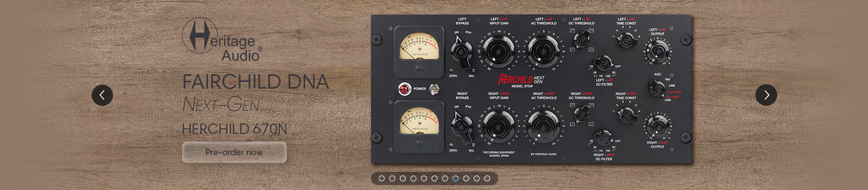Viewport: 868px width, 190px height.
Task: Click the Pre-order now button
Action: tap(234, 152)
